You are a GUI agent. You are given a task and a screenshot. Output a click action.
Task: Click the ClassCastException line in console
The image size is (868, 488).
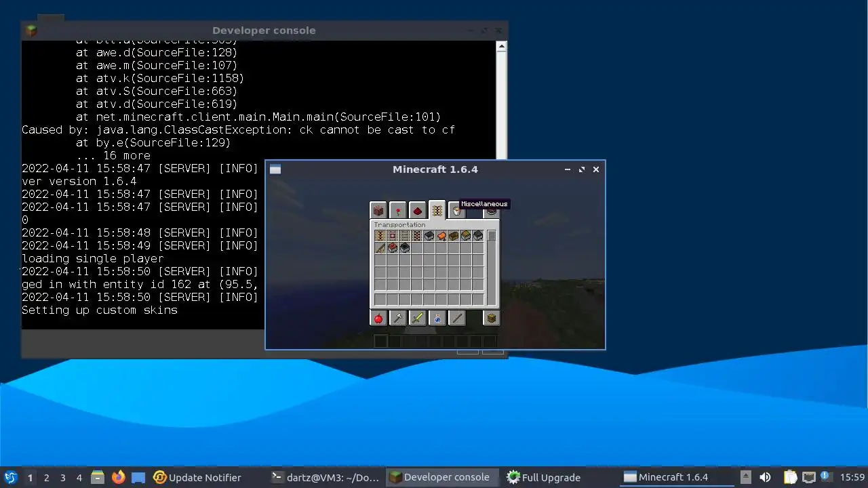238,129
